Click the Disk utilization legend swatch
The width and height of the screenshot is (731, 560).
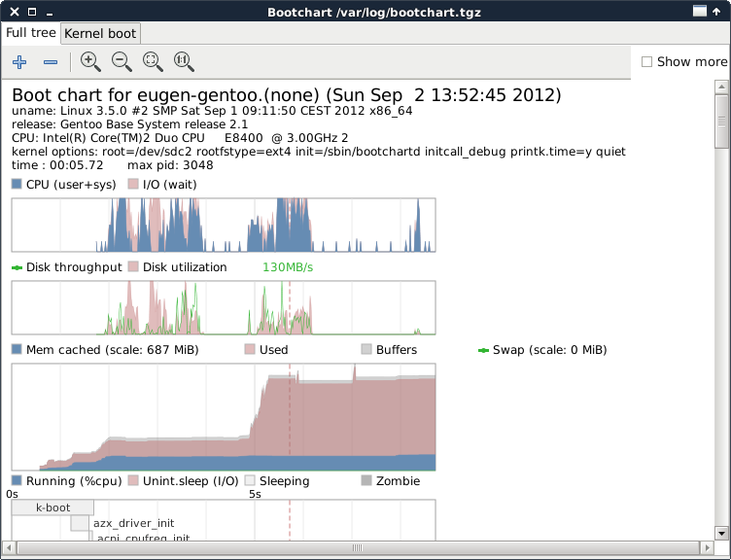133,266
